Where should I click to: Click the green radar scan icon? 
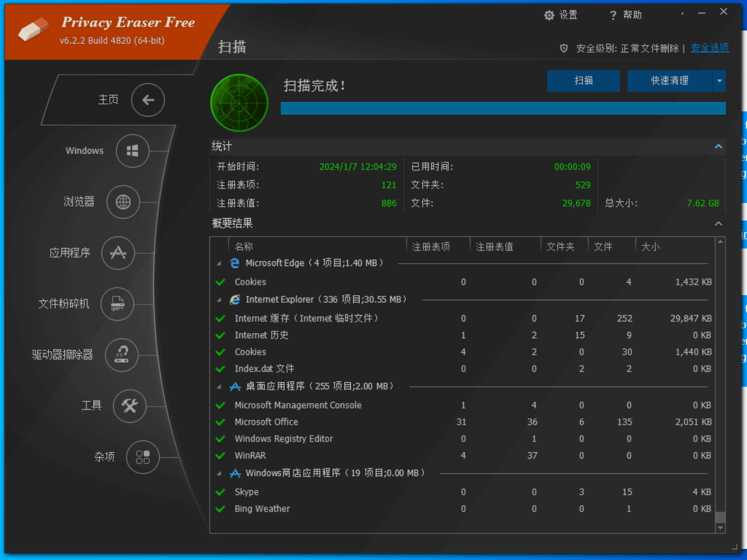239,103
